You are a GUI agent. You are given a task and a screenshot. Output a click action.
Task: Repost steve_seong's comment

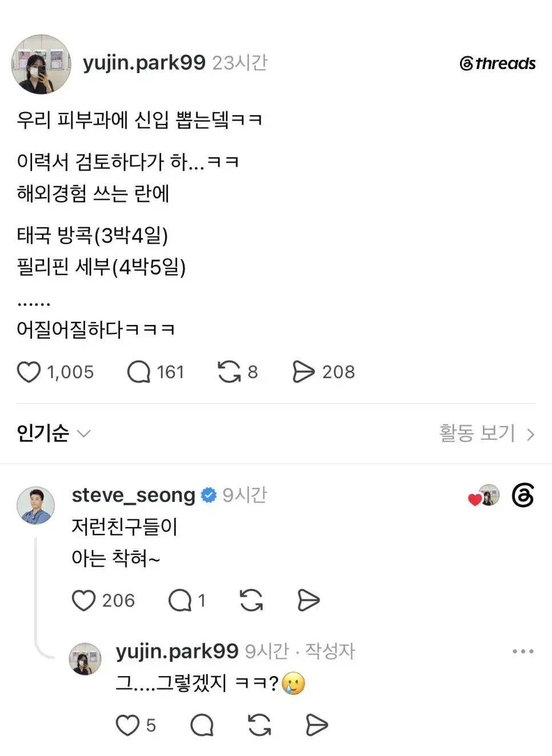pyautogui.click(x=251, y=600)
